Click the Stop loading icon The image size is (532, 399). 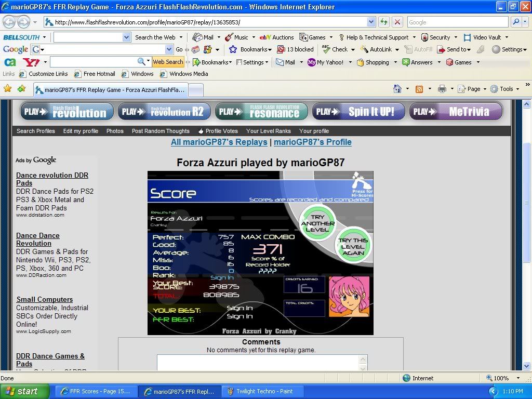tap(397, 22)
